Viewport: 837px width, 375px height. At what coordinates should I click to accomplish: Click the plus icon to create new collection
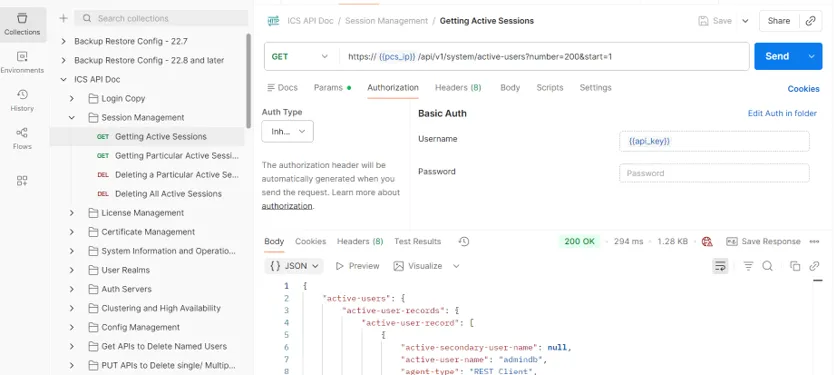[x=63, y=18]
